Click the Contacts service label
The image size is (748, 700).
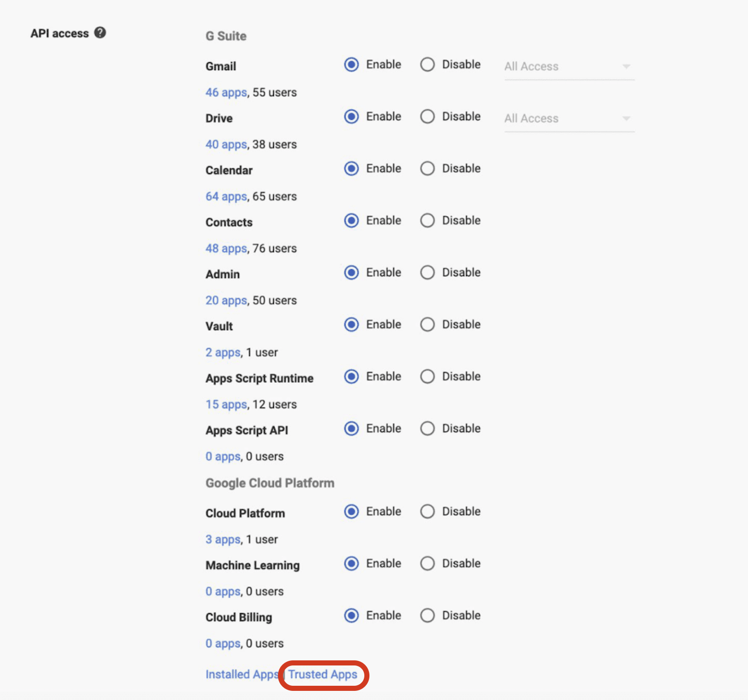pyautogui.click(x=229, y=222)
